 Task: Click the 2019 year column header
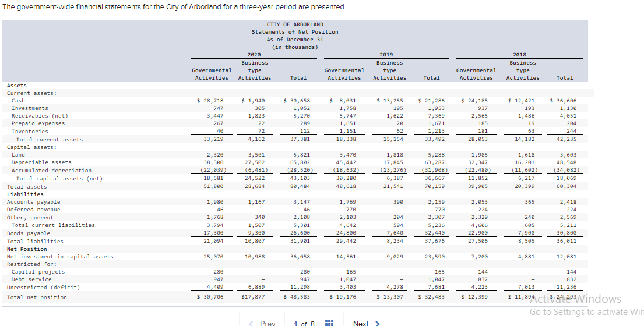pyautogui.click(x=386, y=55)
